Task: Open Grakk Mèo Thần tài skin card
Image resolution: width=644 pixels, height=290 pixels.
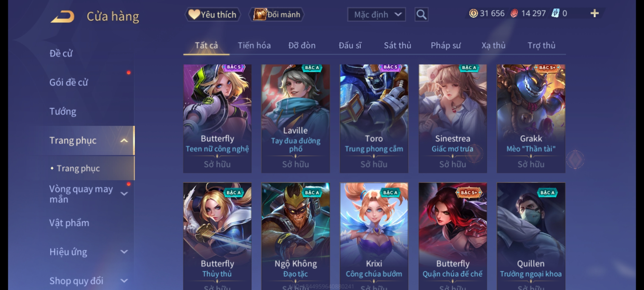Action: coord(531,118)
